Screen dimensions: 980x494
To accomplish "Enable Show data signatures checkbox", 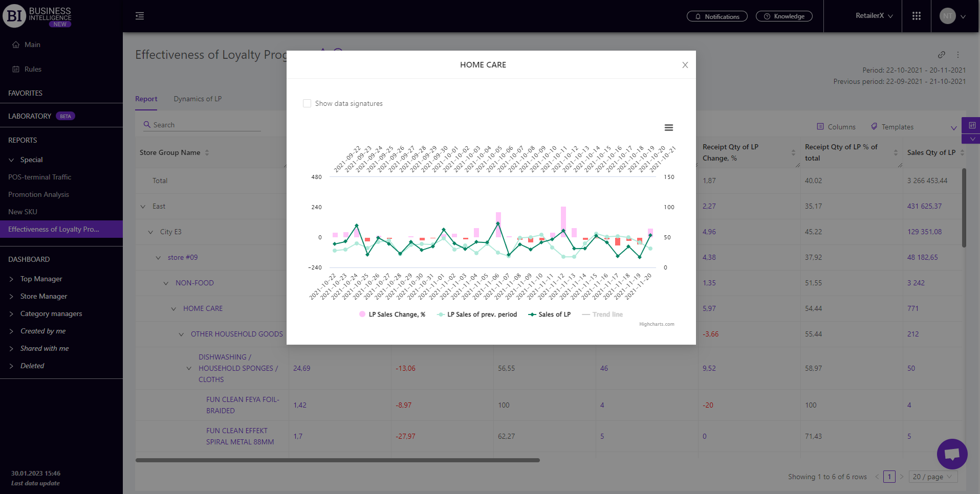I will tap(307, 103).
